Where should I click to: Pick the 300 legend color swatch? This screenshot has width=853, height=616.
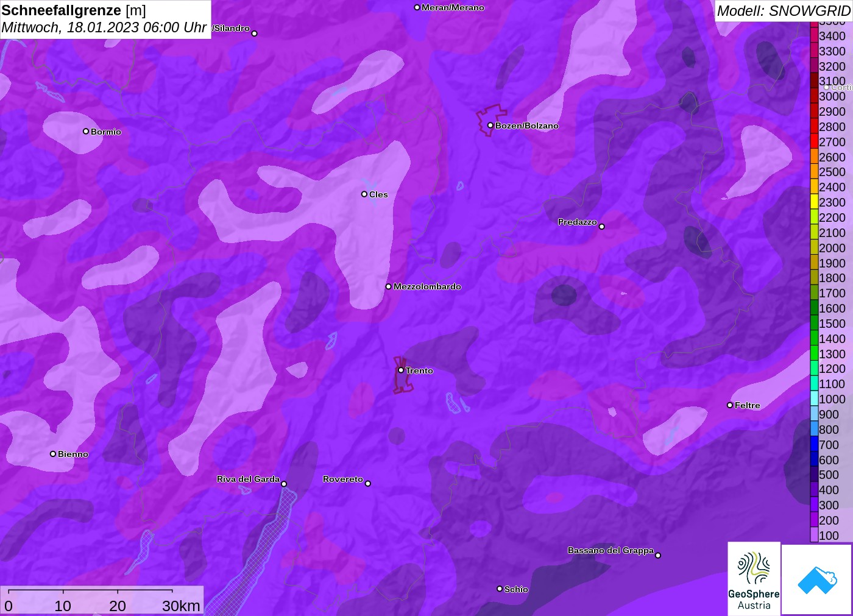pyautogui.click(x=814, y=505)
